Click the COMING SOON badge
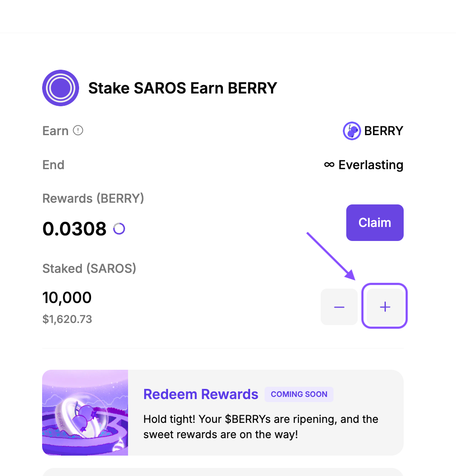This screenshot has height=476, width=456. tap(299, 394)
